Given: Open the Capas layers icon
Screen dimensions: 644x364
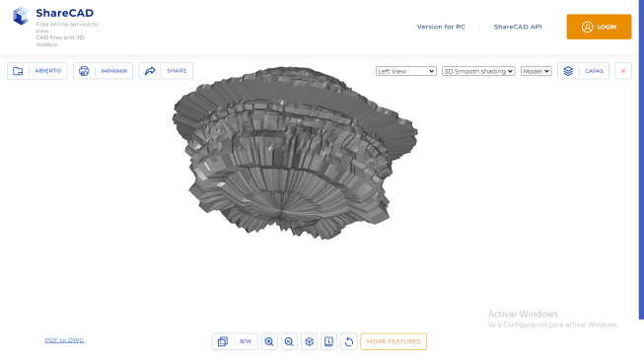Looking at the screenshot, I should 568,71.
